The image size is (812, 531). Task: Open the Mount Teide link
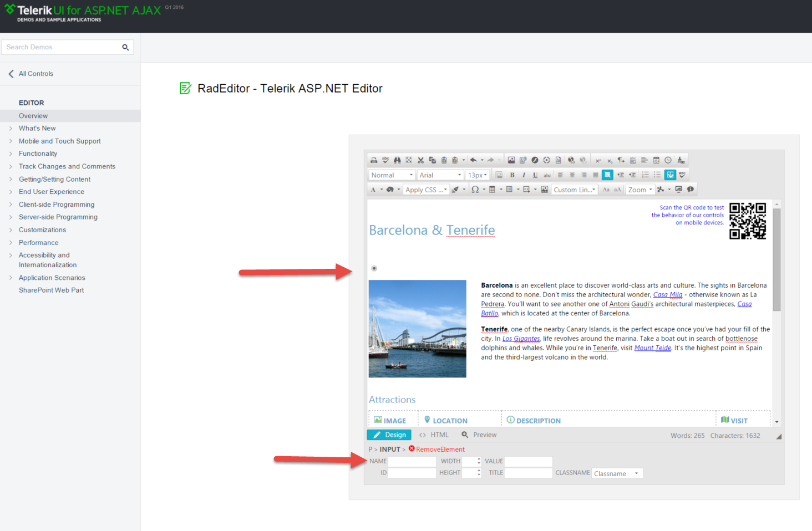tap(653, 348)
